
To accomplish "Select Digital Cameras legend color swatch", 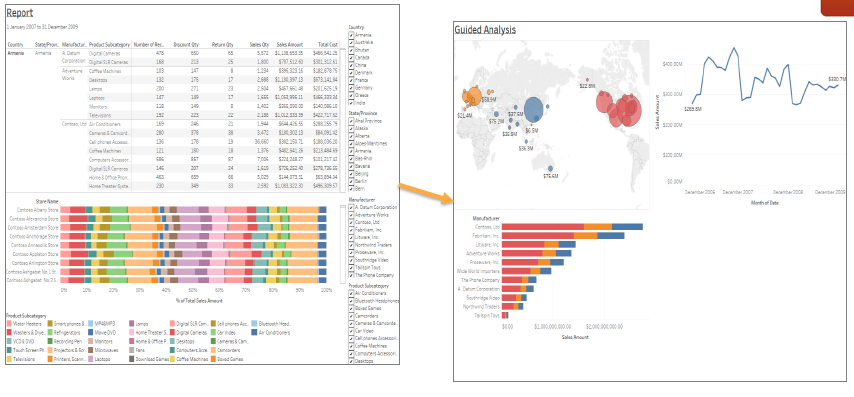I will (173, 333).
